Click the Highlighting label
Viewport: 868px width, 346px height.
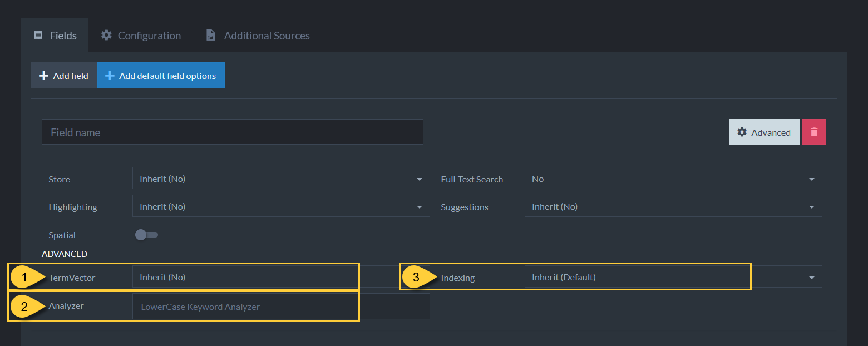[x=73, y=207]
